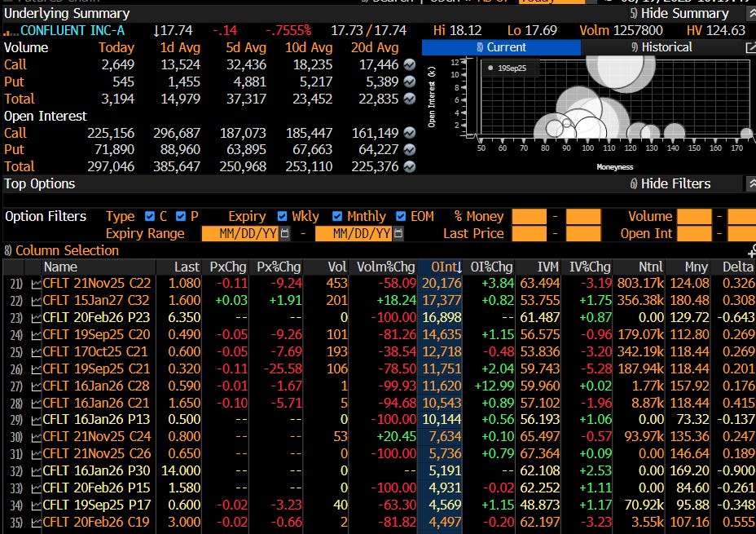The height and width of the screenshot is (534, 756).
Task: Open chart icon for CFLT 19Sep25 P17
Action: pyautogui.click(x=36, y=505)
